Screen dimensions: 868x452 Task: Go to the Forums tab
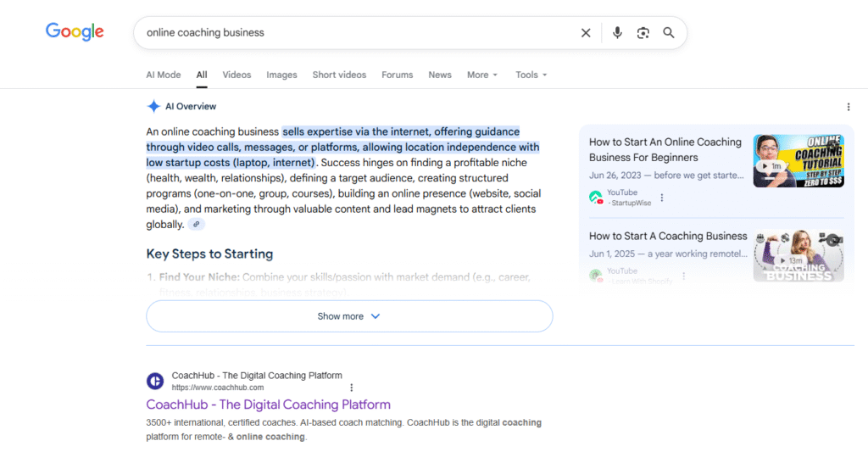pos(397,75)
